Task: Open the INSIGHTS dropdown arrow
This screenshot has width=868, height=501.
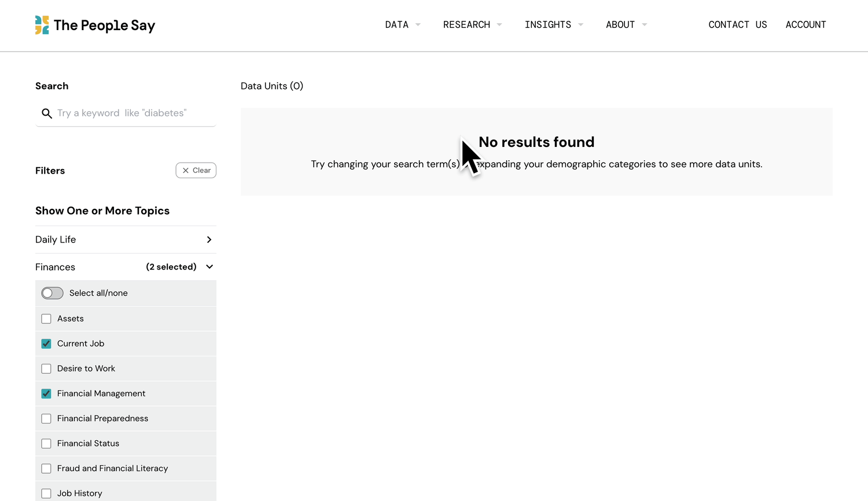Action: coord(580,25)
